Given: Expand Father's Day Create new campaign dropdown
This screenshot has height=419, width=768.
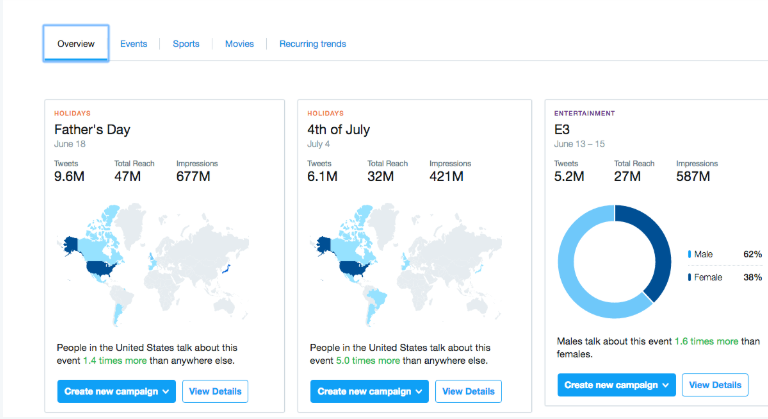Looking at the screenshot, I should pos(116,391).
